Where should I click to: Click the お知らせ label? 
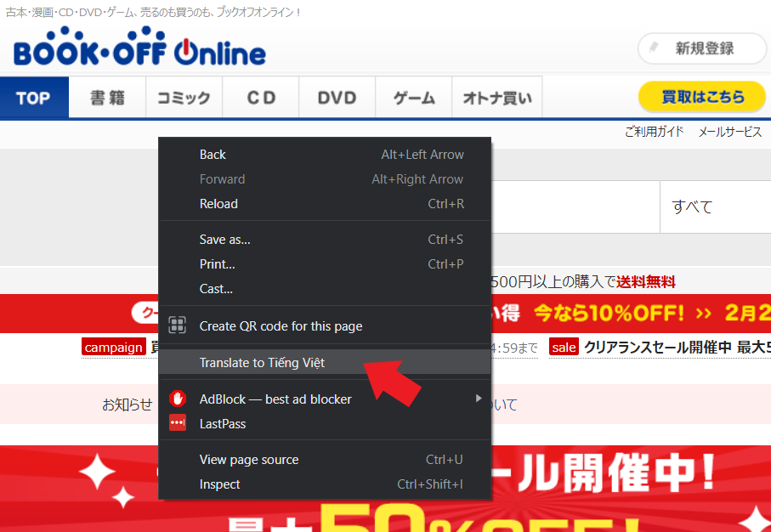127,405
